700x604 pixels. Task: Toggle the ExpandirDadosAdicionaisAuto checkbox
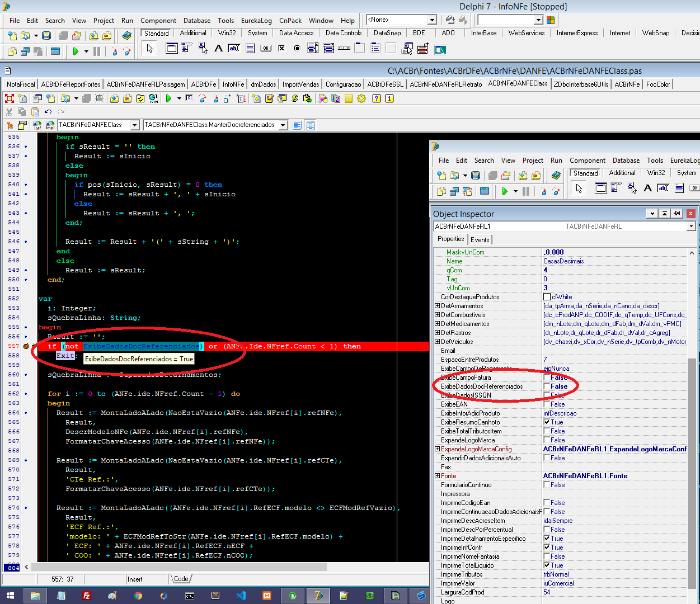(547, 458)
